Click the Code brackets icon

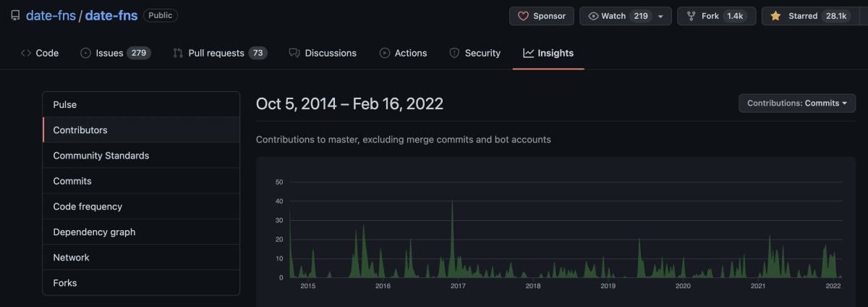pos(26,53)
